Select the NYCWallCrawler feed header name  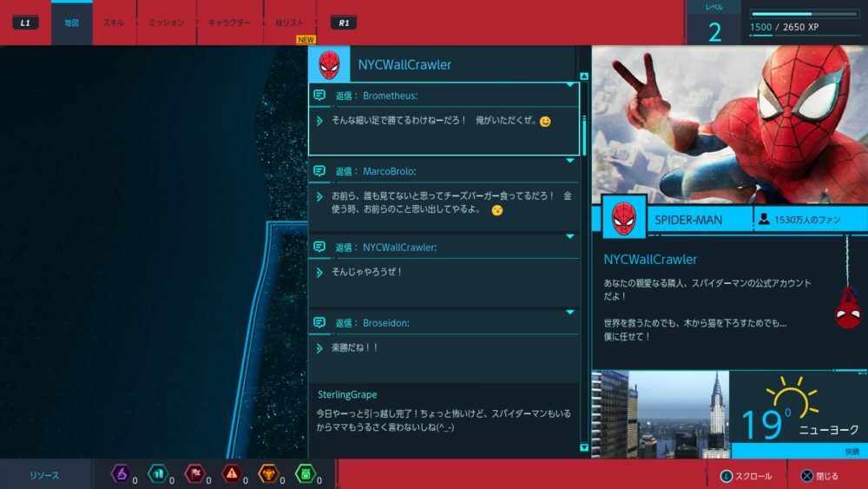pyautogui.click(x=404, y=65)
